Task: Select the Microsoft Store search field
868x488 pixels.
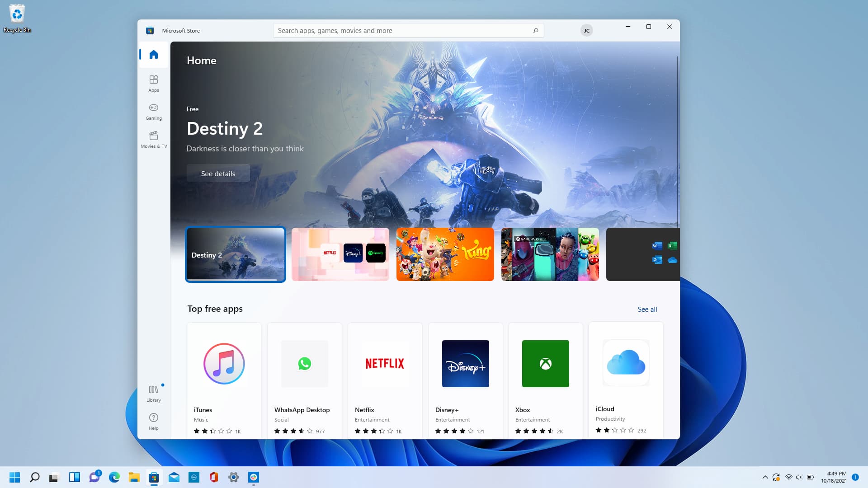Action: click(408, 30)
